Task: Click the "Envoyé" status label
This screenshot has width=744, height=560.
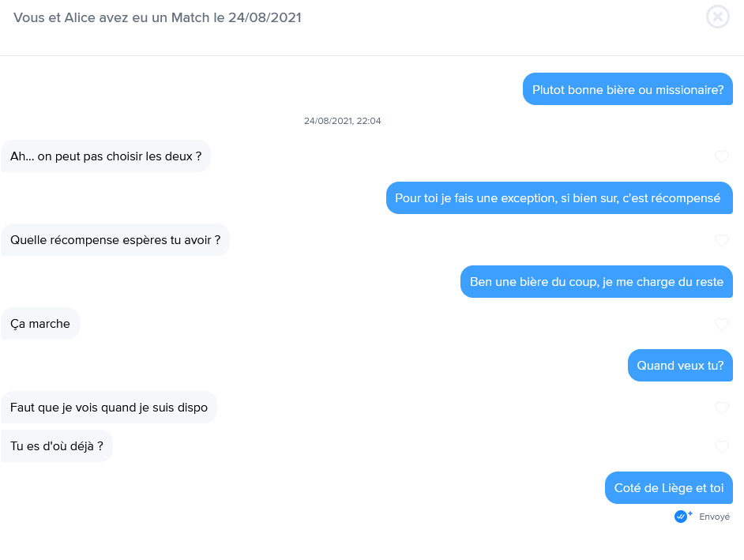Action: (x=714, y=517)
